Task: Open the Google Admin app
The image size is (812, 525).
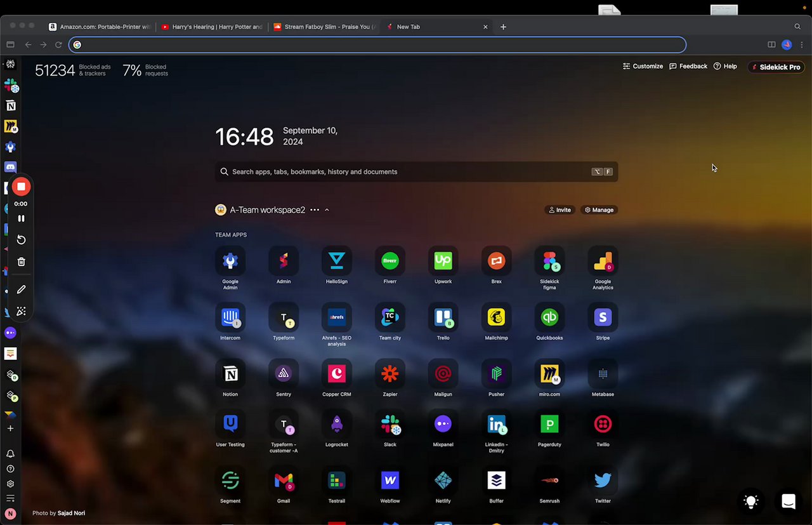Action: click(x=230, y=261)
